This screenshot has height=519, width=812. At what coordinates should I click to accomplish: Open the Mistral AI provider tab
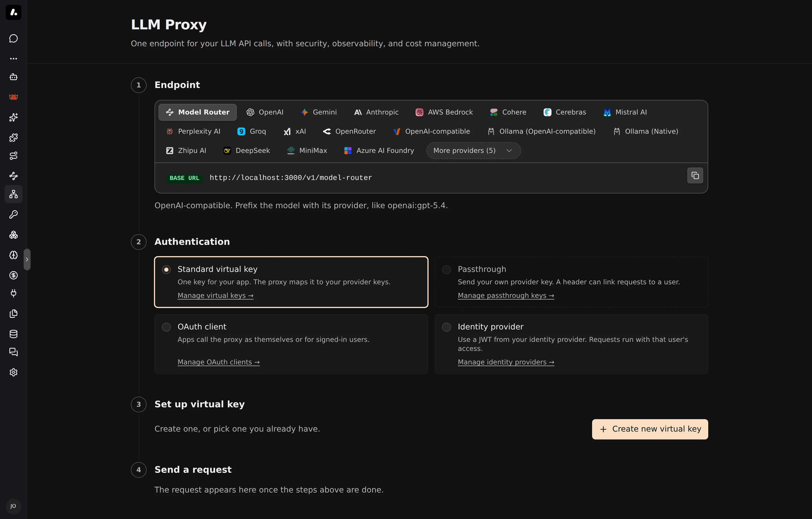point(625,112)
